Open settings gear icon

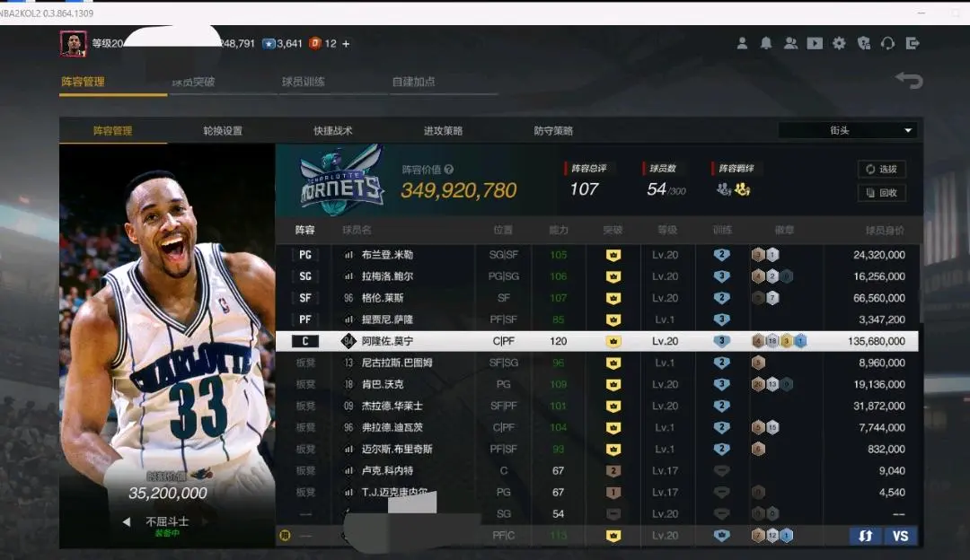click(x=839, y=43)
